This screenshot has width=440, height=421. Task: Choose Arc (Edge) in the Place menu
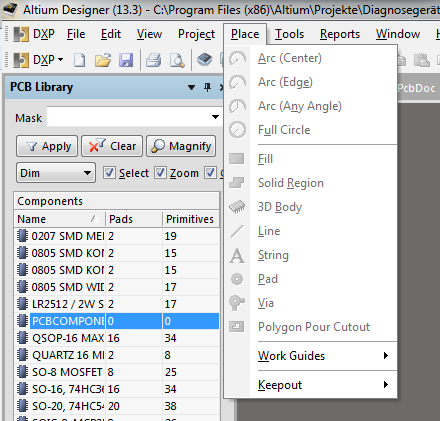pyautogui.click(x=311, y=82)
